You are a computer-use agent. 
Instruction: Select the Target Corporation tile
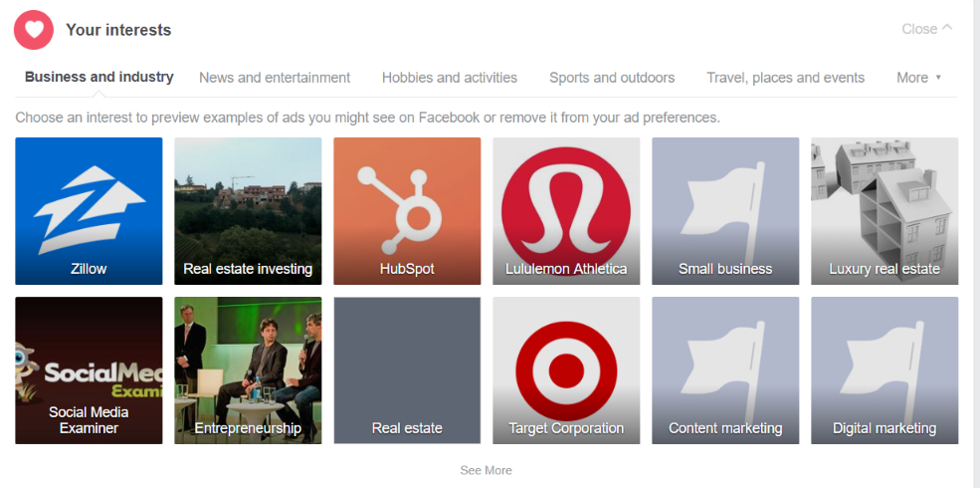coord(566,370)
